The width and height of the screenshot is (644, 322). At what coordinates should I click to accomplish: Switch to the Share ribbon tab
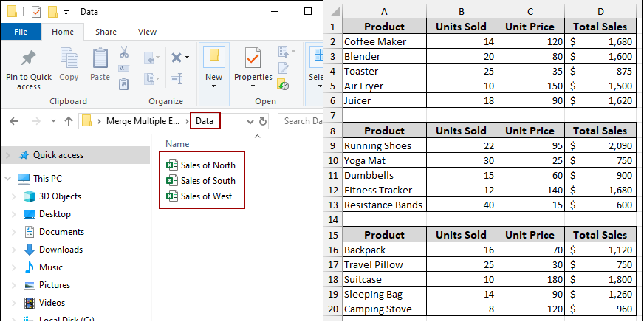pyautogui.click(x=106, y=32)
